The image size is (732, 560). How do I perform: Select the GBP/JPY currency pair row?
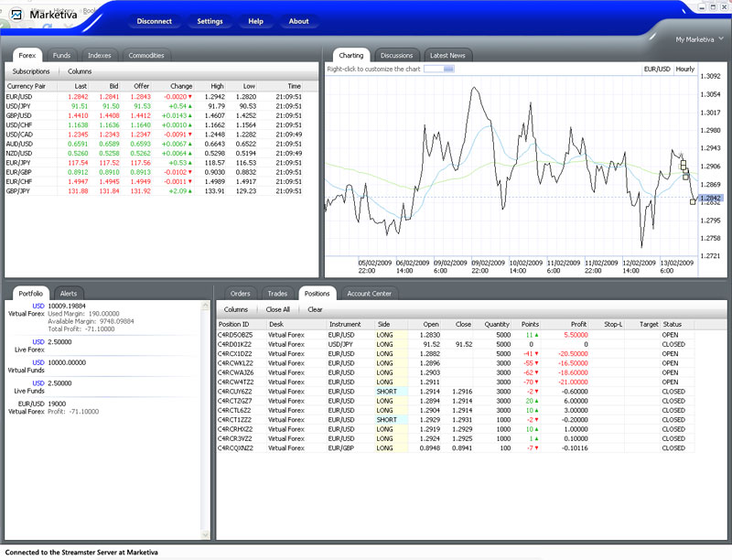[154, 191]
